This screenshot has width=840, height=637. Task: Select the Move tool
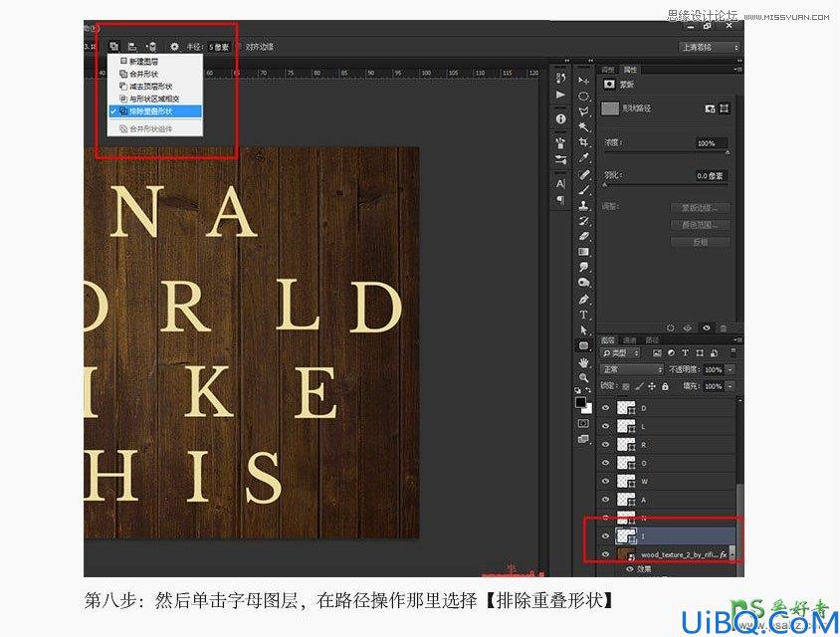coord(583,81)
